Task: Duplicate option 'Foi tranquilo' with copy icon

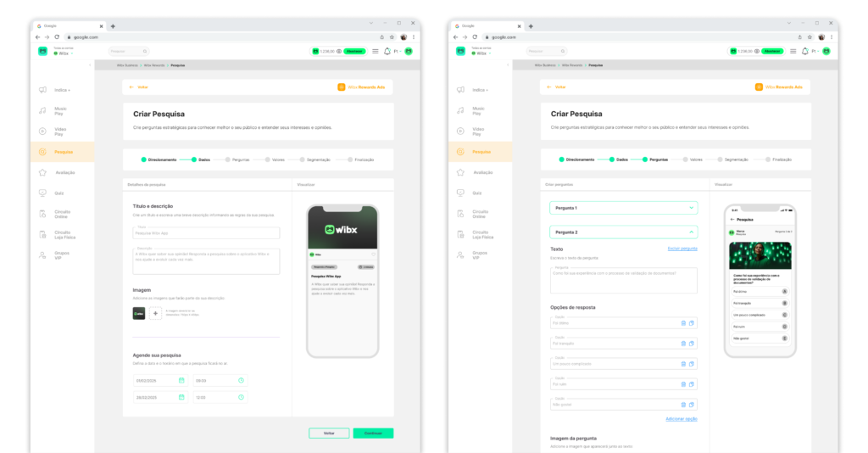Action: (692, 344)
